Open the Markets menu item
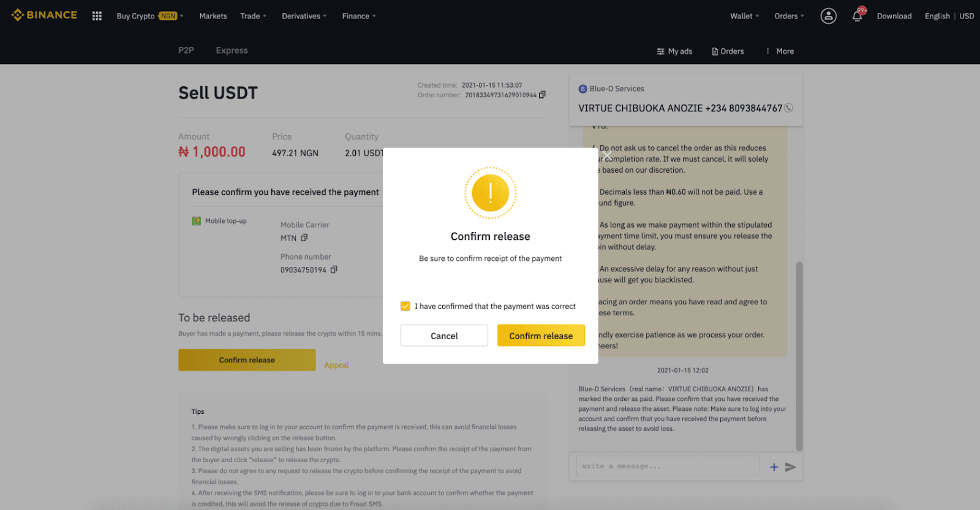This screenshot has height=510, width=980. [x=213, y=16]
